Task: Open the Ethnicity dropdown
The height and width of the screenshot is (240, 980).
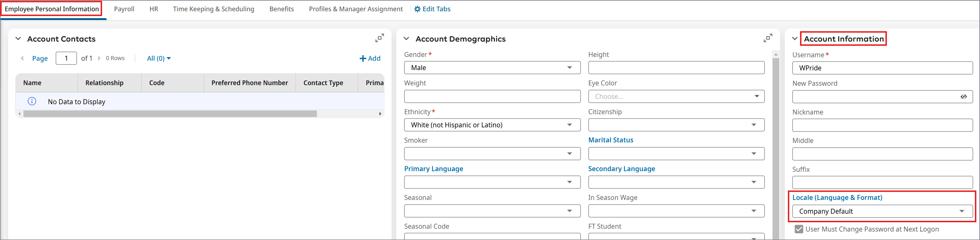Action: (x=569, y=125)
